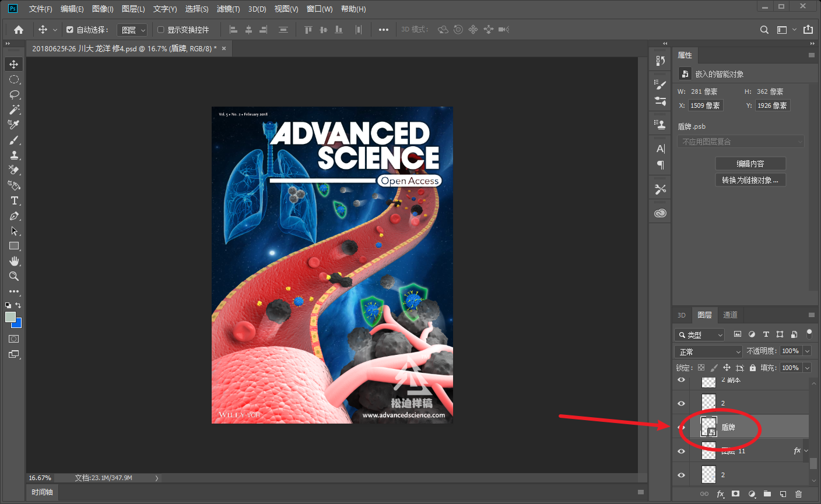
Task: Open the three-dot align options in options bar
Action: pyautogui.click(x=383, y=30)
